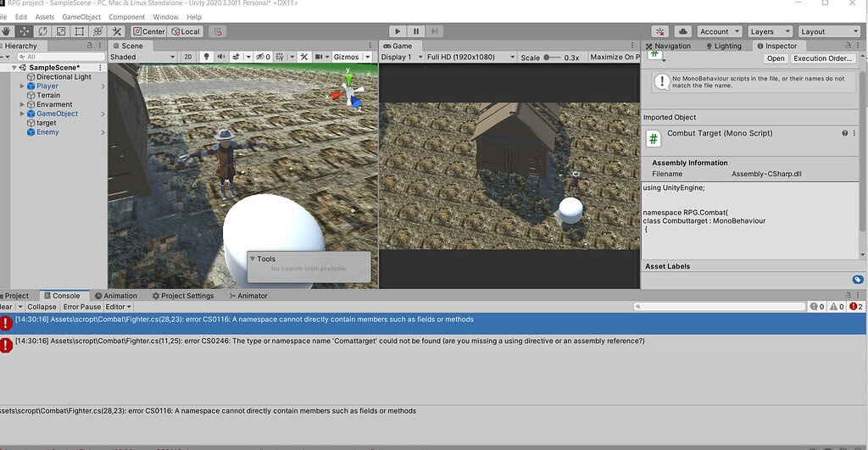
Task: Toggle scene effects icon
Action: 236,57
